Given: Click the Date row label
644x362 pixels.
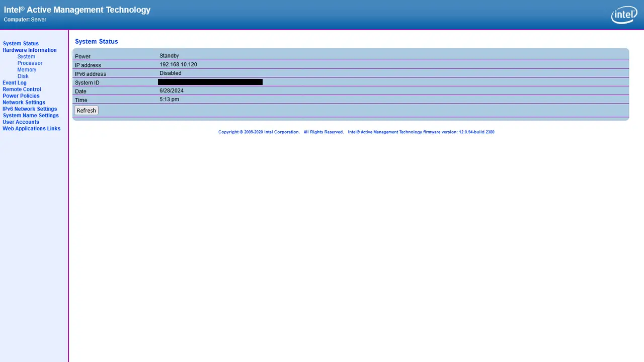Looking at the screenshot, I should (80, 92).
